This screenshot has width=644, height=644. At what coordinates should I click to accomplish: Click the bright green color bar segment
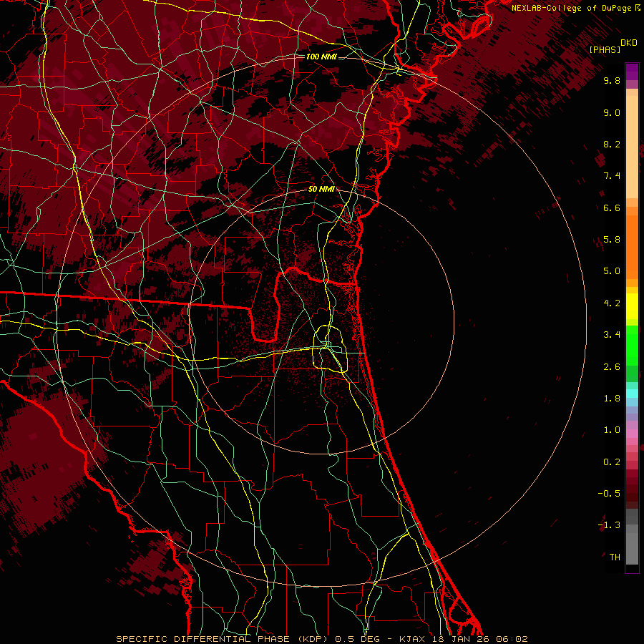[632, 345]
